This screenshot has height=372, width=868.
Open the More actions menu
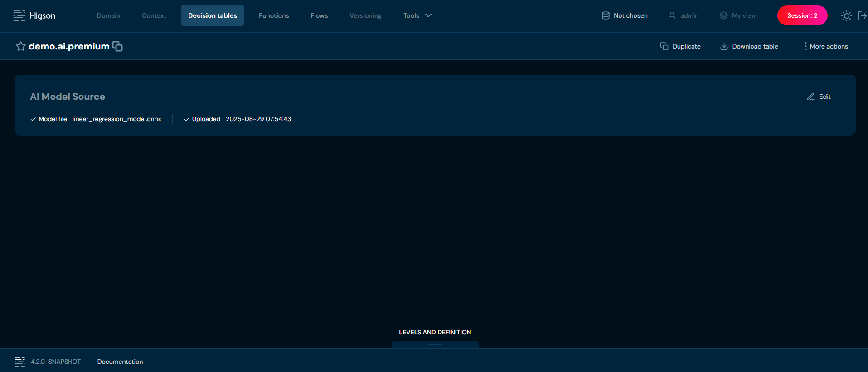[825, 46]
